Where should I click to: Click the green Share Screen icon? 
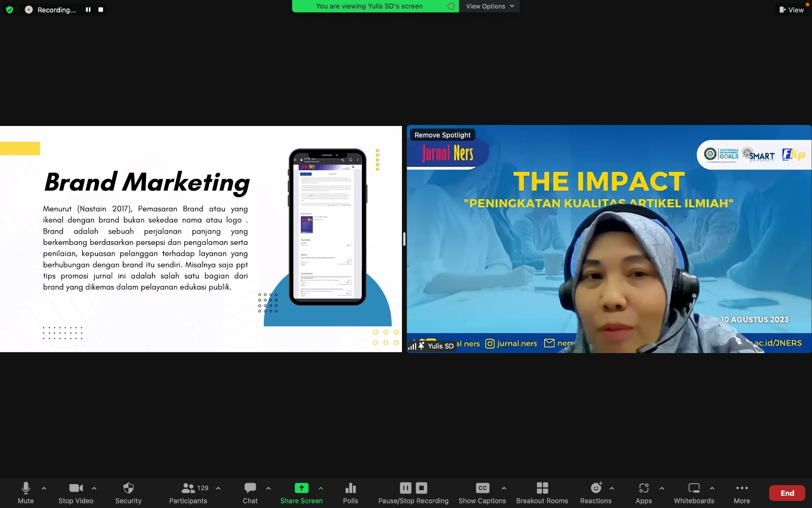(x=301, y=488)
